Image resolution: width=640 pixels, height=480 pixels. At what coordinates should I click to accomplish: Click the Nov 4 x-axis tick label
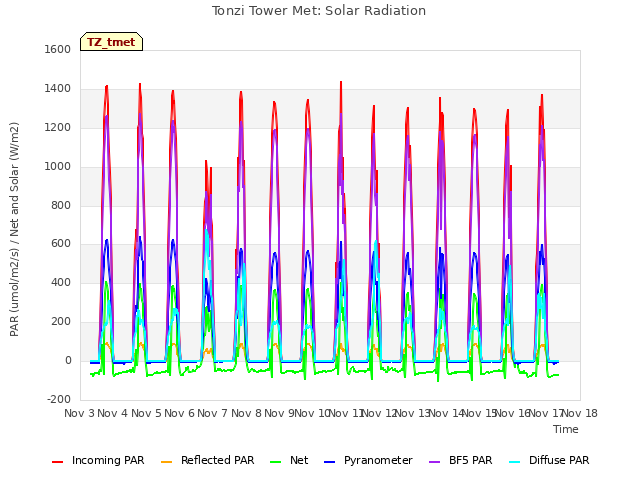(x=112, y=413)
